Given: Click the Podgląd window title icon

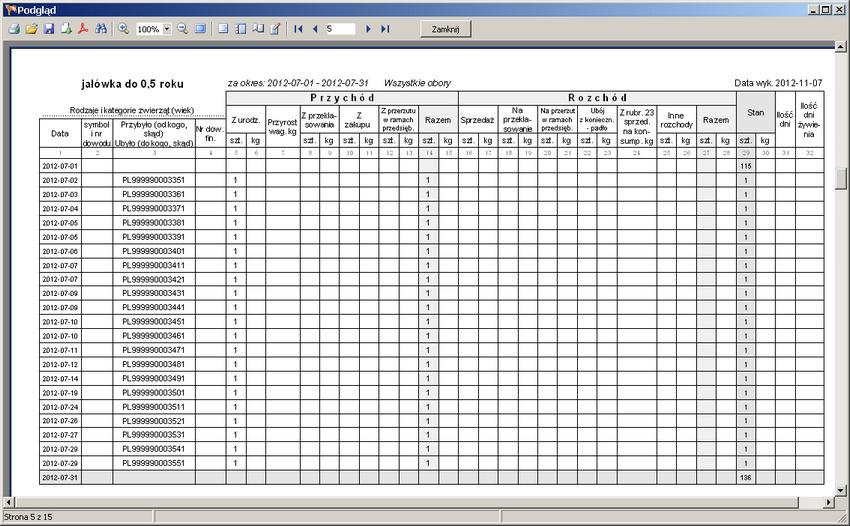Looking at the screenshot, I should [x=9, y=8].
